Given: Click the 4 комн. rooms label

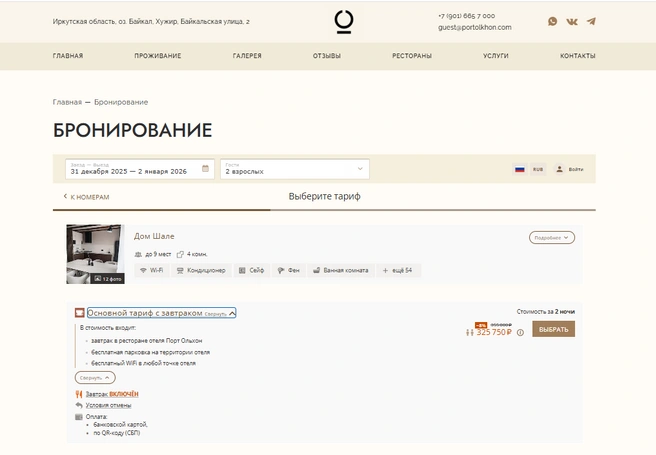Looking at the screenshot, I should (x=192, y=254).
